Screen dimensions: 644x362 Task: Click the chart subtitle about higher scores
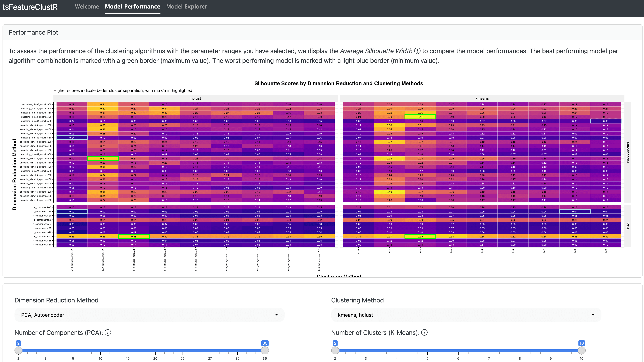click(123, 90)
